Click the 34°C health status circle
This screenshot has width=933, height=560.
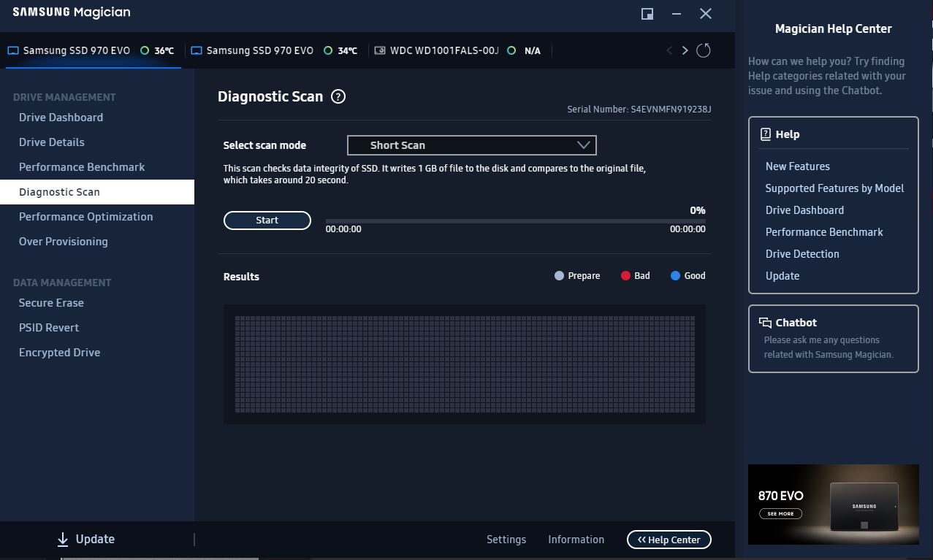pos(328,51)
